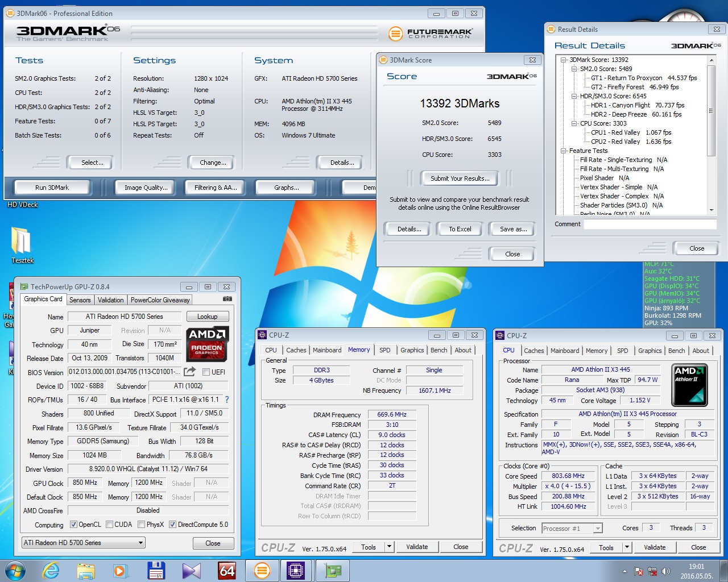Open the Windows Start orb

click(x=15, y=571)
